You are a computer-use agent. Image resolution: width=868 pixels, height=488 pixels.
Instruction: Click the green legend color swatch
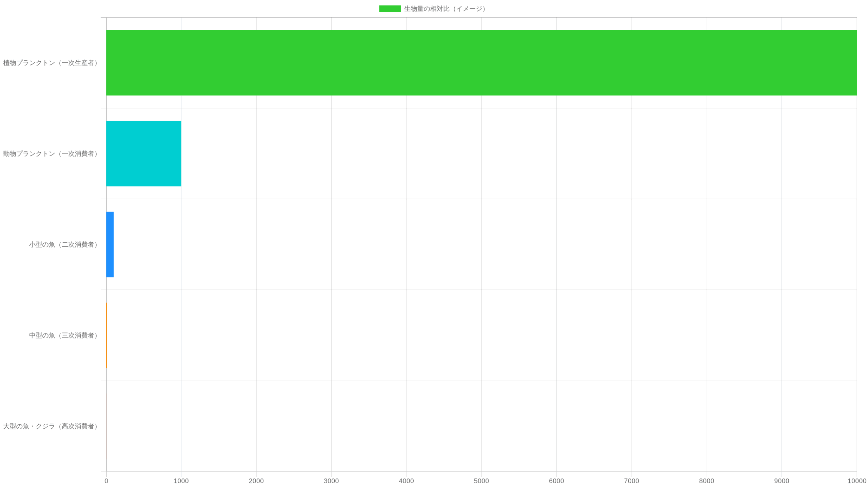390,9
